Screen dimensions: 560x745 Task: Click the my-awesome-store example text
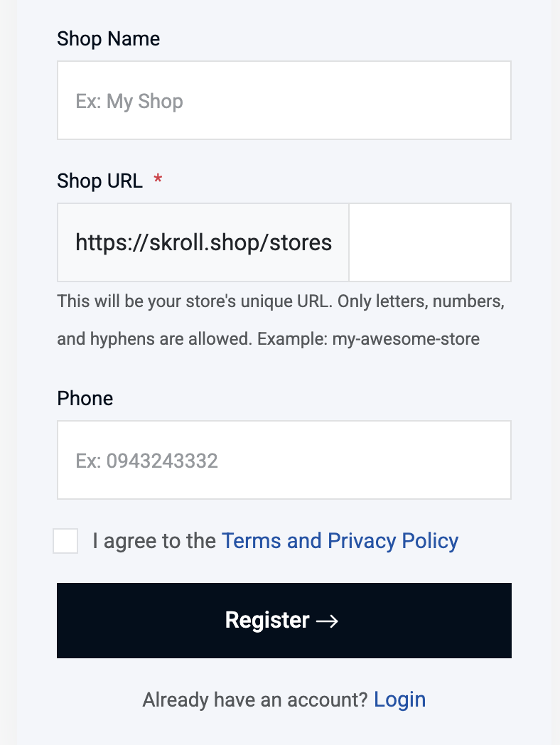click(406, 339)
